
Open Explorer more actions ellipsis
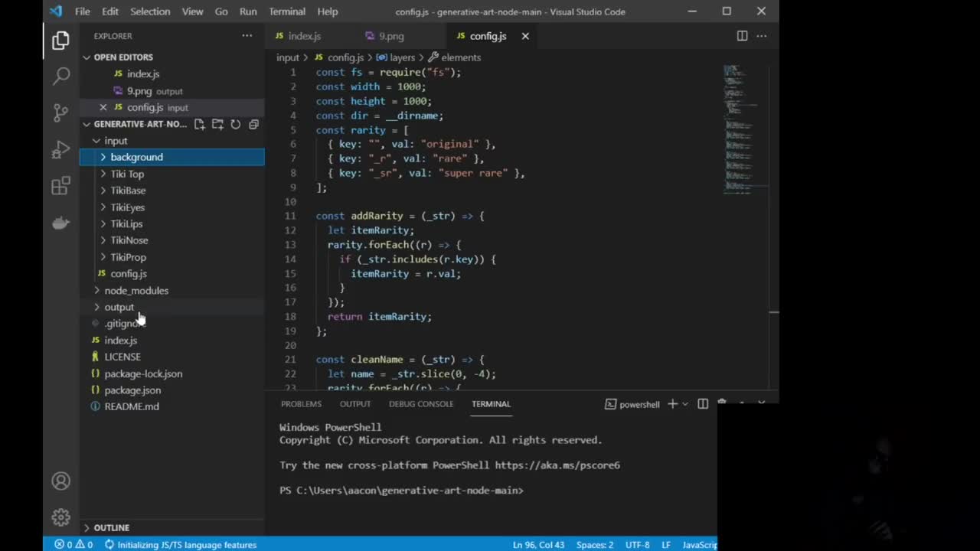247,36
